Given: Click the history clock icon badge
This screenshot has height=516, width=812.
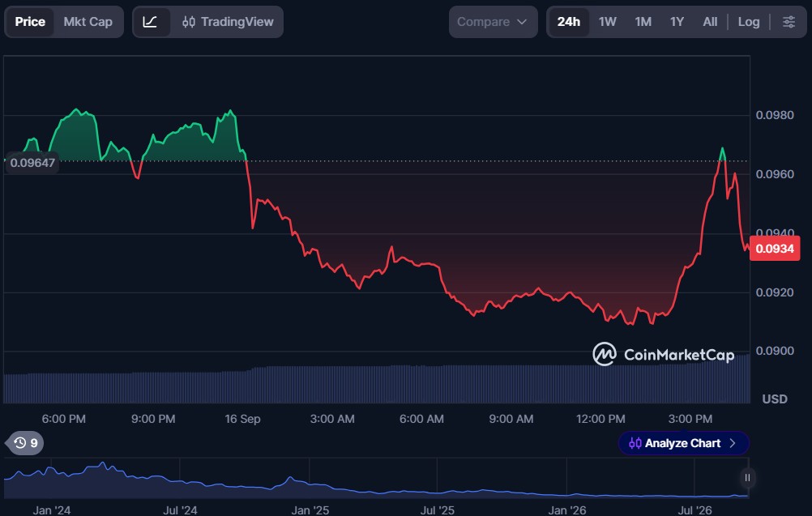Looking at the screenshot, I should coord(25,443).
